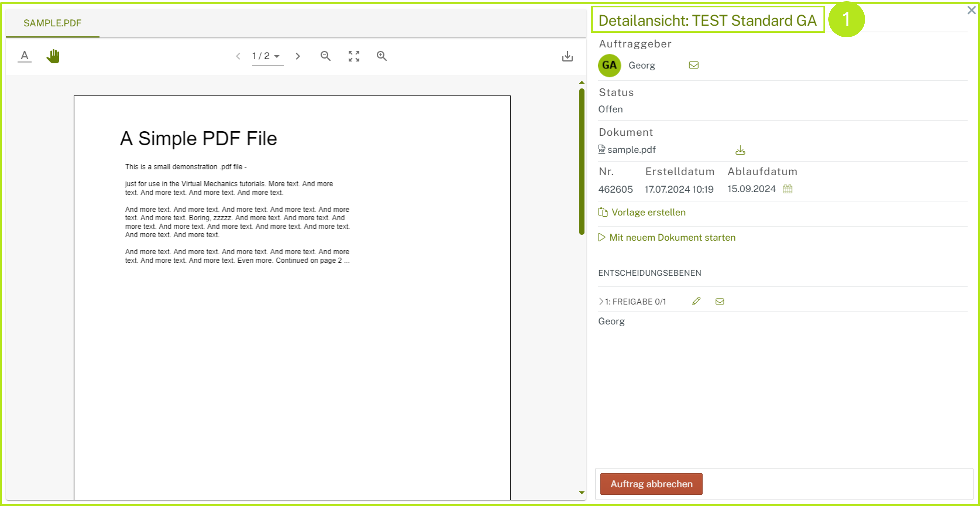Edit the Freigabe decision level
This screenshot has width=980, height=506.
pyautogui.click(x=696, y=301)
